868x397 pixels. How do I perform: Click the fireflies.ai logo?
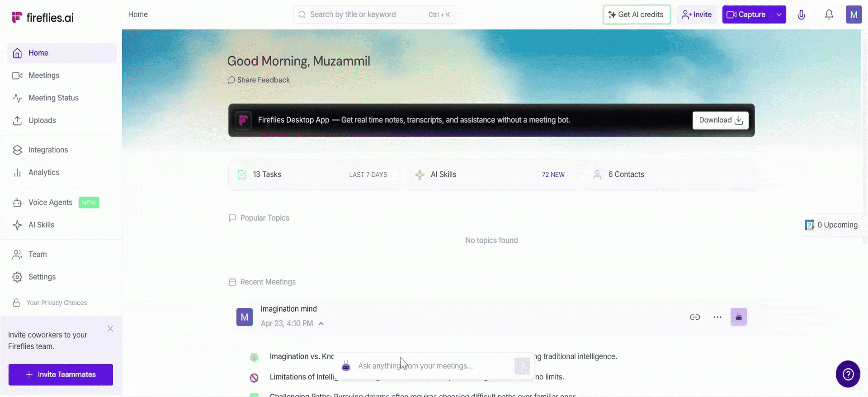(42, 18)
